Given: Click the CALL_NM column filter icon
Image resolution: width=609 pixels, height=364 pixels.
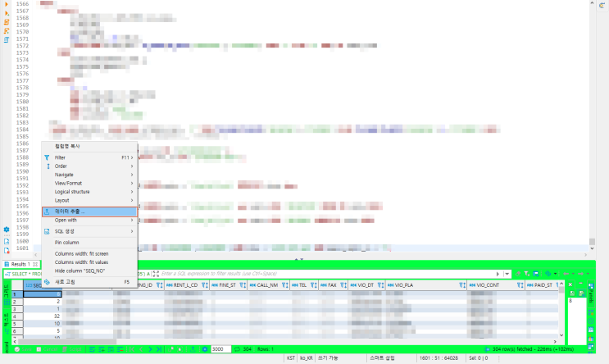Looking at the screenshot, I should click(285, 285).
